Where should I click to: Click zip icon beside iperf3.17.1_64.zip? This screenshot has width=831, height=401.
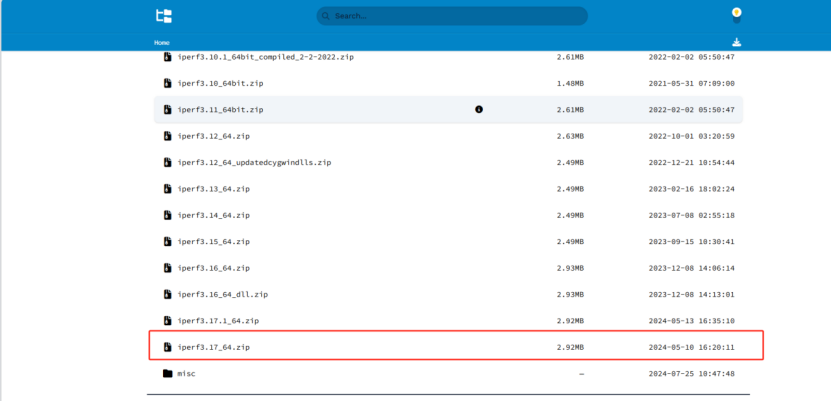click(167, 320)
